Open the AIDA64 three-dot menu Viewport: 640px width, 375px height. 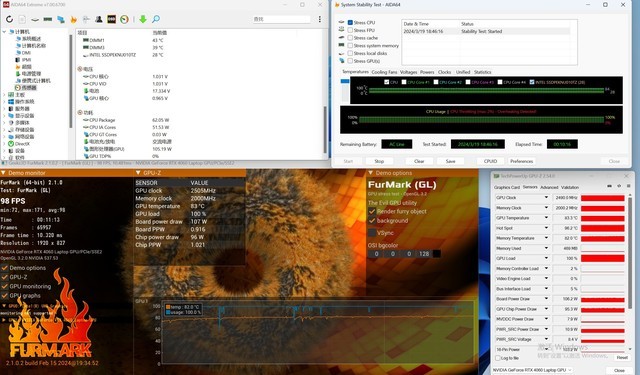pyautogui.click(x=320, y=19)
